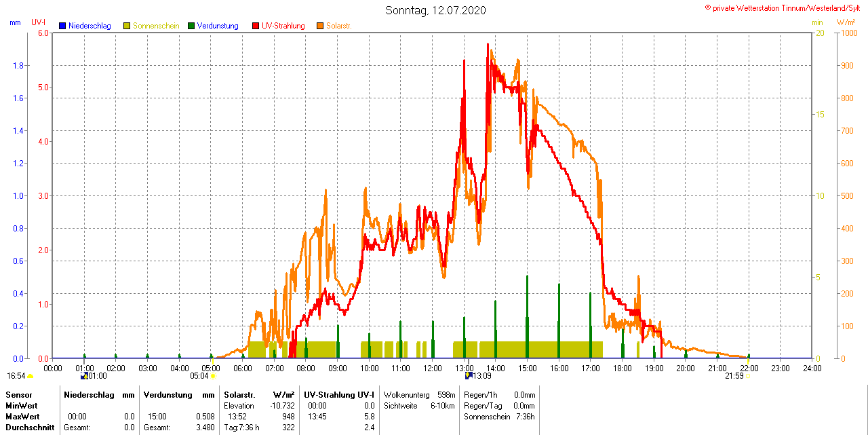Click the chart title Sonntag, 12.07.2020
This screenshot has height=435, width=868.
point(435,10)
